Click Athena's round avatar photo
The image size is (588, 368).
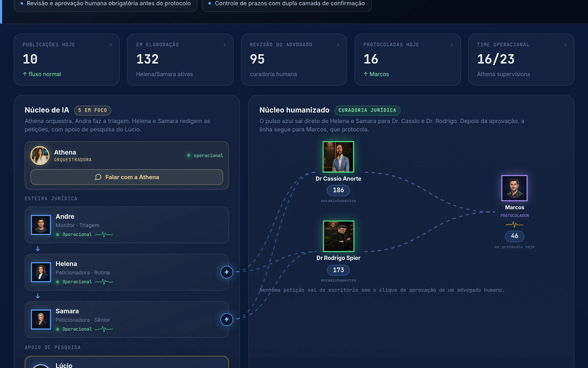(x=40, y=156)
